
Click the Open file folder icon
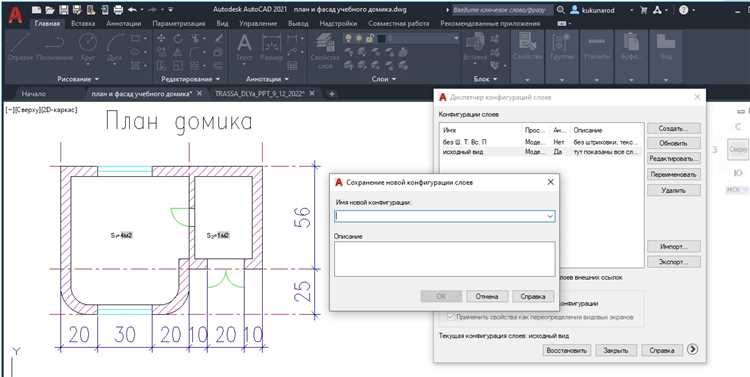[50, 10]
